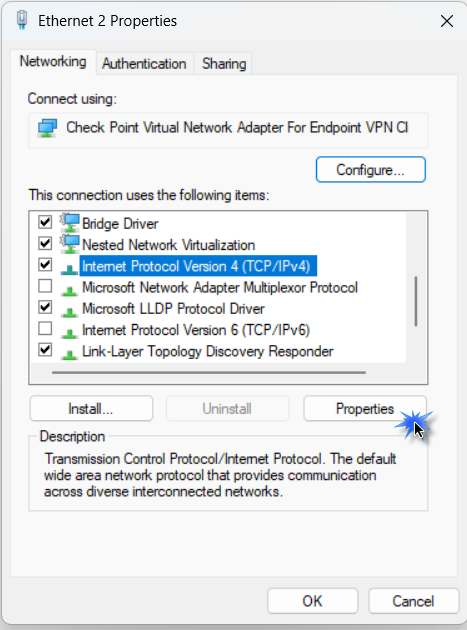
Task: Click the Install... button
Action: tap(91, 409)
